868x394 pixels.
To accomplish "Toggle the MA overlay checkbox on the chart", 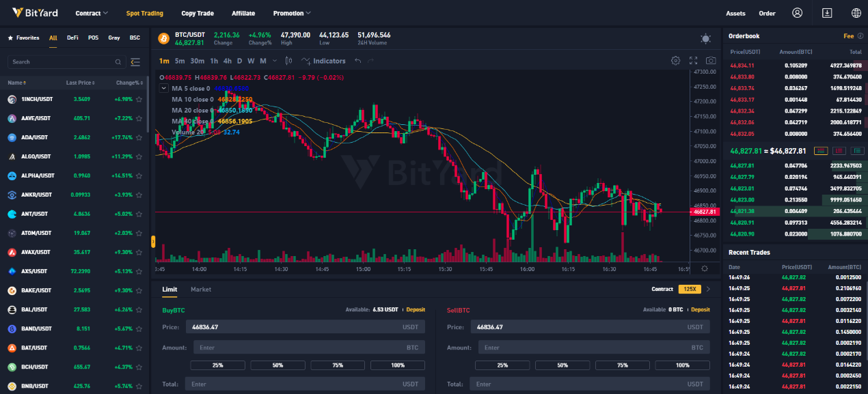I will click(163, 88).
